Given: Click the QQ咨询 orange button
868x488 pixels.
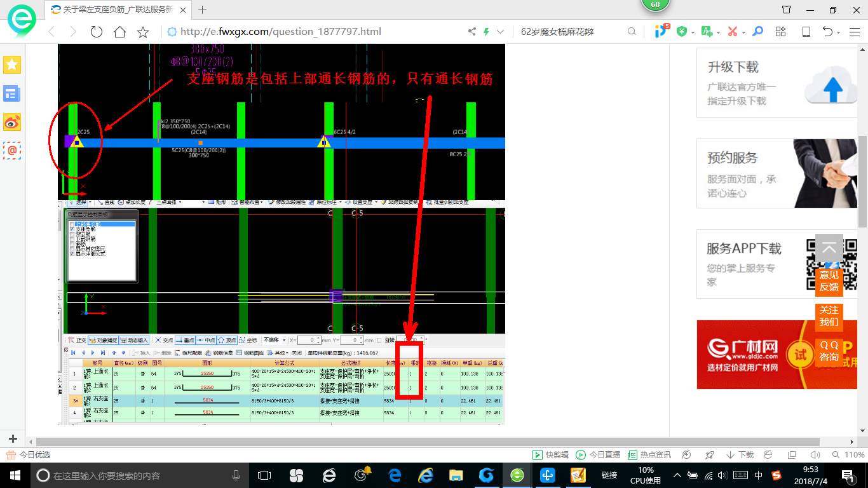Looking at the screenshot, I should 829,351.
